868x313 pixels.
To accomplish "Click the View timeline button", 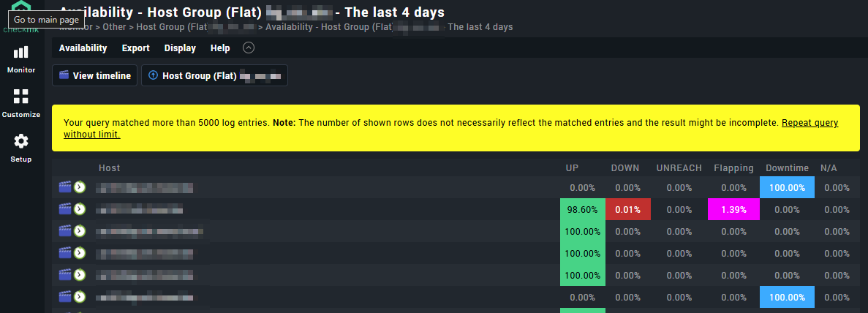I will pyautogui.click(x=94, y=75).
